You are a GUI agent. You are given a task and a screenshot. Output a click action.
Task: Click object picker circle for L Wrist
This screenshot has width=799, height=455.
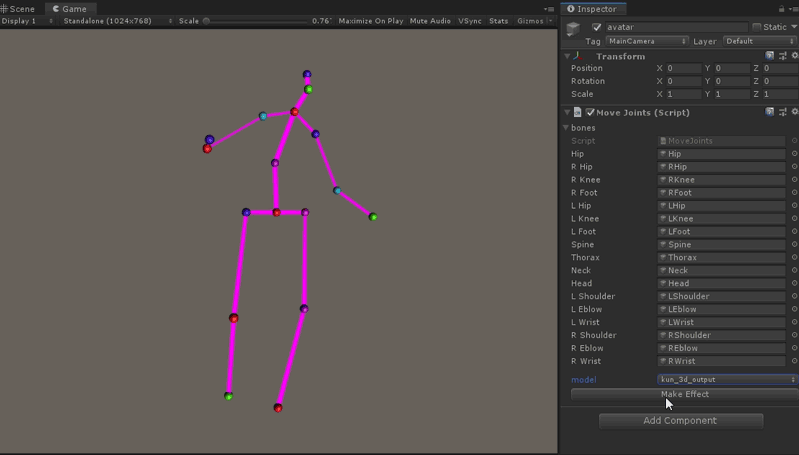[794, 322]
